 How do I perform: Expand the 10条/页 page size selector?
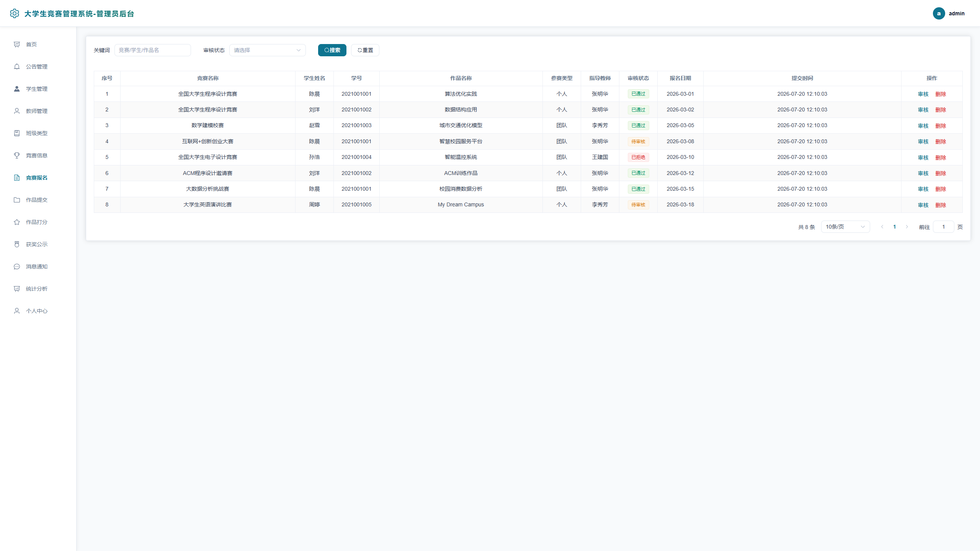tap(845, 227)
